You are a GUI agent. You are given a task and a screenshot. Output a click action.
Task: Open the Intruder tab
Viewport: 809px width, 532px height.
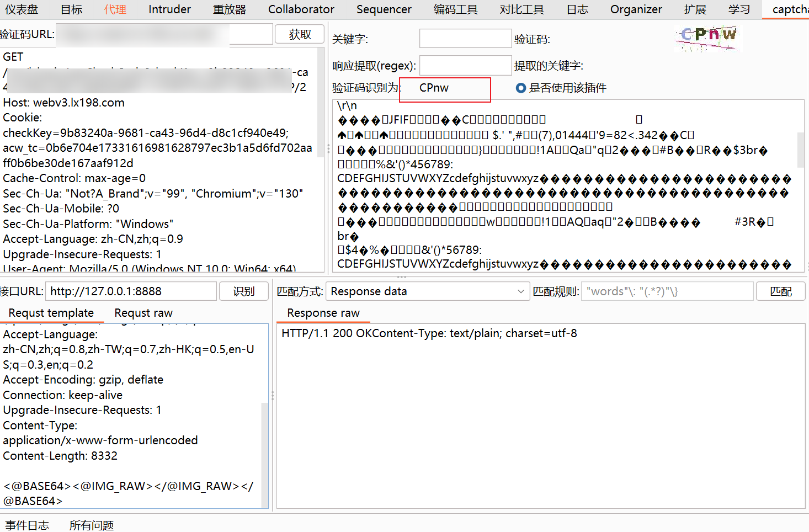(169, 9)
